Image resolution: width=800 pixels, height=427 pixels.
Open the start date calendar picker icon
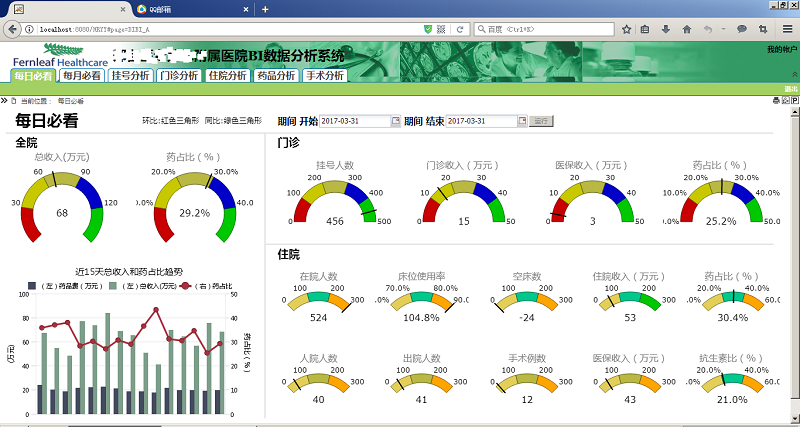tap(394, 121)
